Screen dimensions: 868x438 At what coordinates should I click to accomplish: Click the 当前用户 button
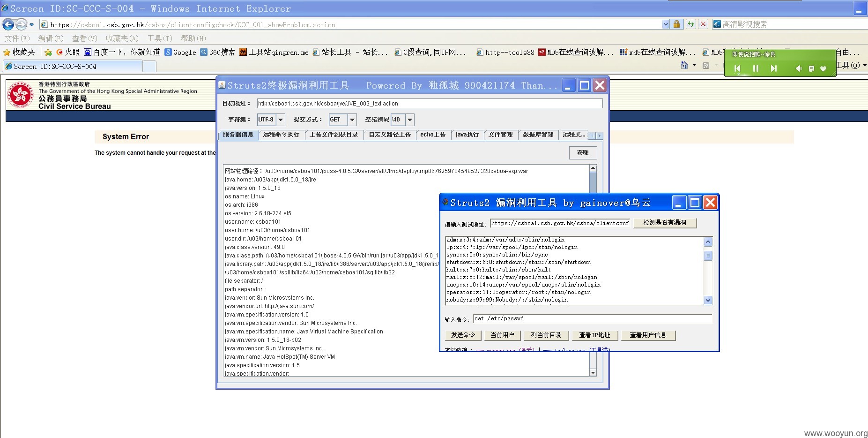(x=502, y=335)
